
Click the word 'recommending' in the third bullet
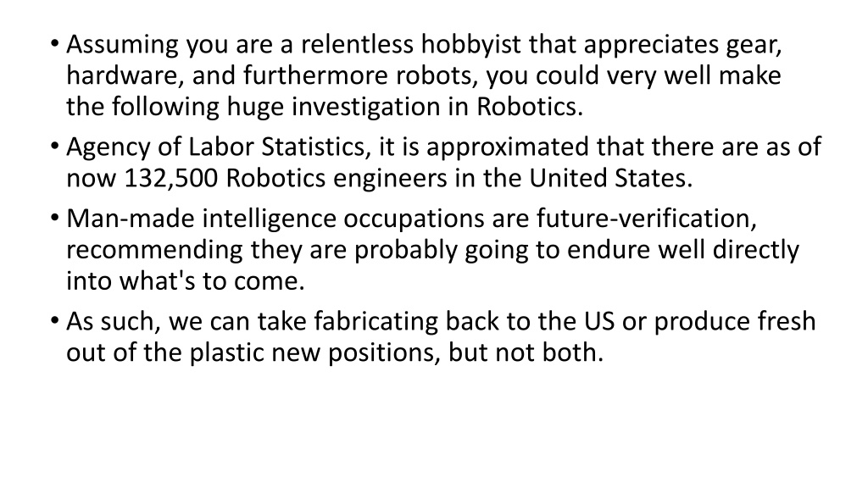pyautogui.click(x=154, y=251)
